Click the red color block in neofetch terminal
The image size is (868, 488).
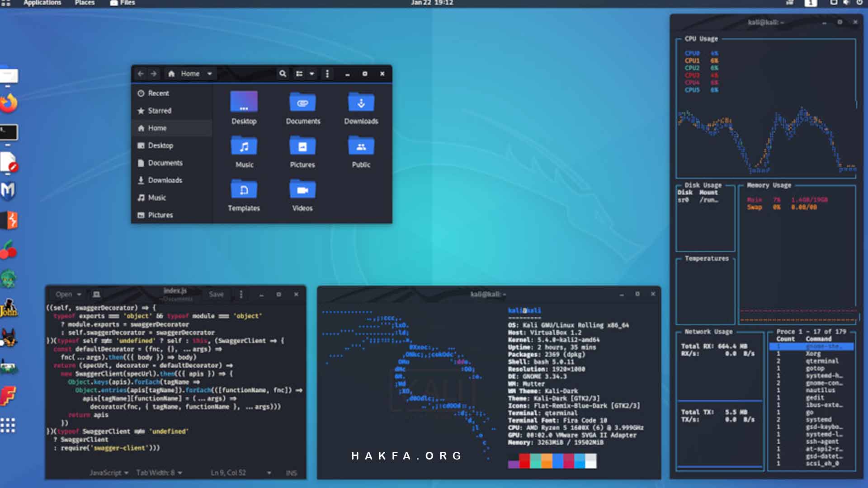click(524, 461)
